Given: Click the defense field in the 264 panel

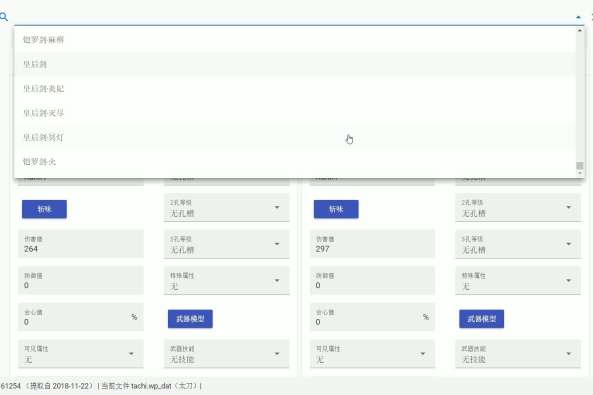Looking at the screenshot, I should pyautogui.click(x=81, y=281).
